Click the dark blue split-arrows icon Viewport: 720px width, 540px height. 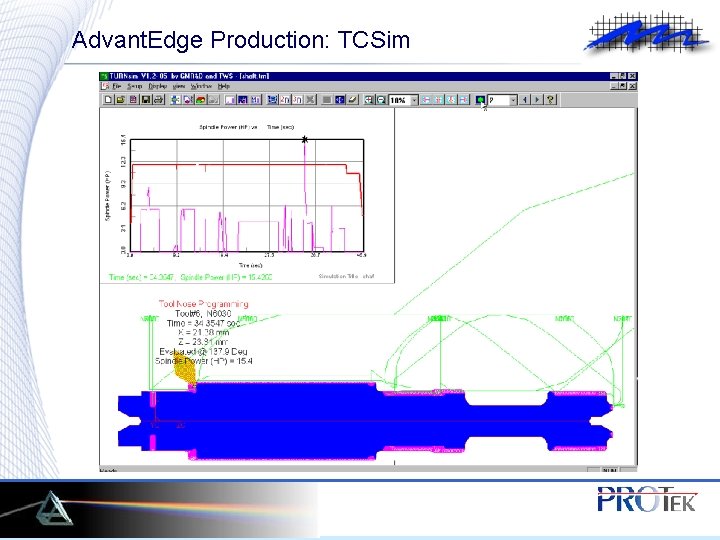(340, 100)
